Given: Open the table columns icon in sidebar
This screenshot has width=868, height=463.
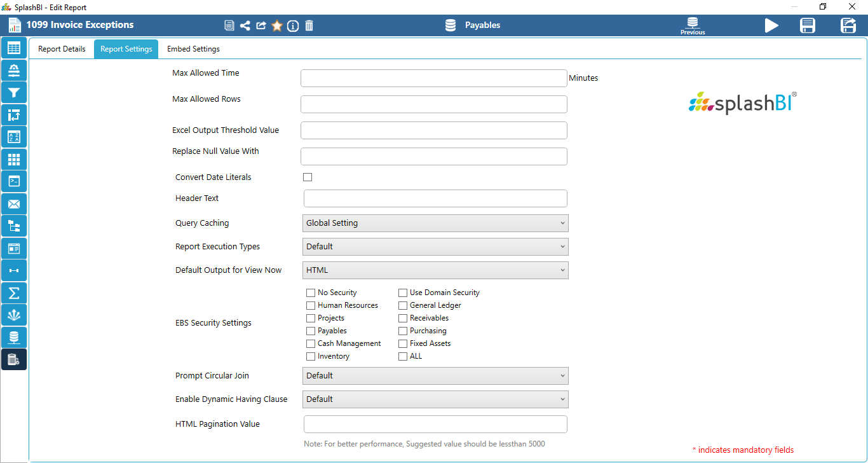Looking at the screenshot, I should tap(14, 48).
